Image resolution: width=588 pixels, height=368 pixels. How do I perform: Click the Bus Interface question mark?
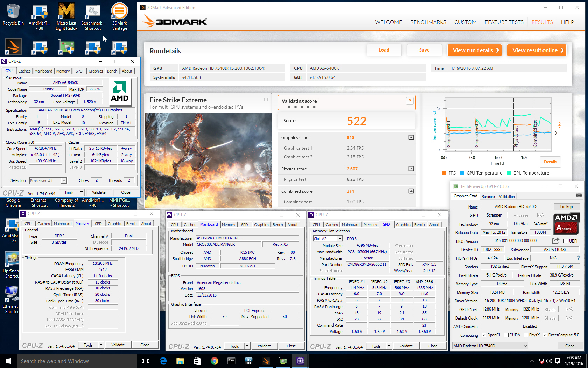(578, 258)
